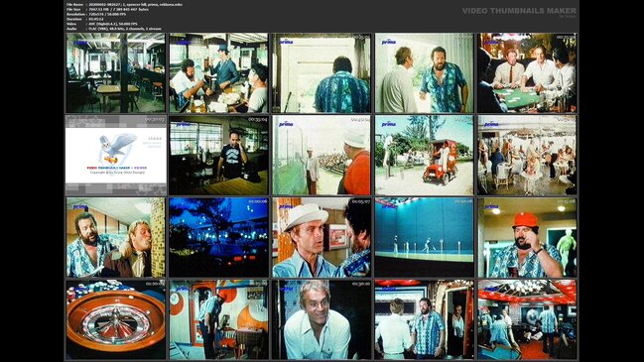This screenshot has height=362, width=644.
Task: Click the File Name line in header
Action: (124, 4)
